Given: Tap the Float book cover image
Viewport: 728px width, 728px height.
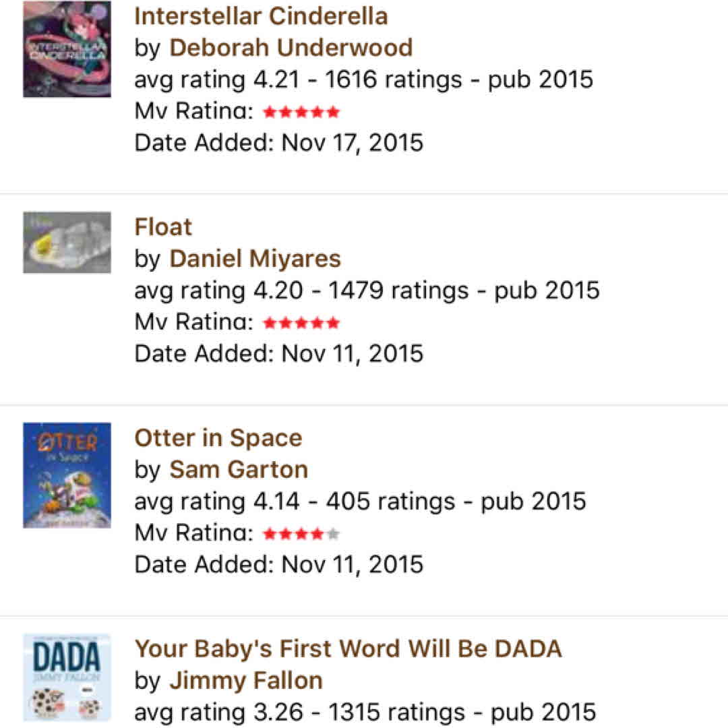Looking at the screenshot, I should (67, 243).
